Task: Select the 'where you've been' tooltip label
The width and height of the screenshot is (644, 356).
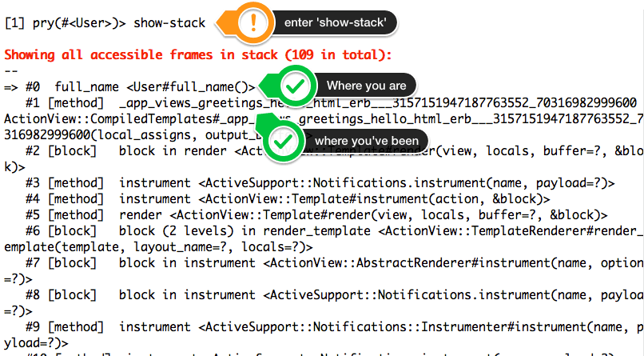Action: pos(367,141)
